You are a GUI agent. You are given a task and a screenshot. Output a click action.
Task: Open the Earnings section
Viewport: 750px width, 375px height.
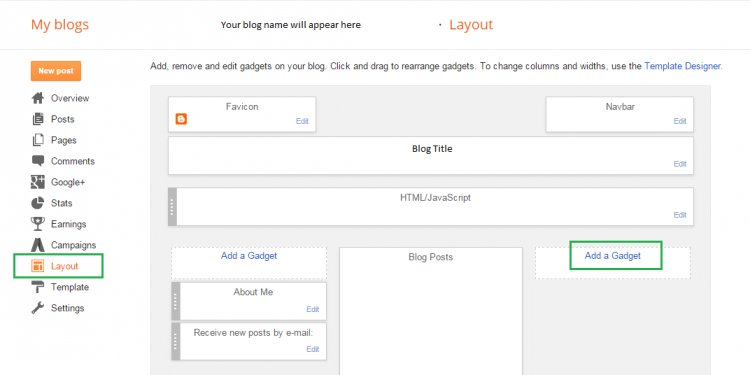68,224
